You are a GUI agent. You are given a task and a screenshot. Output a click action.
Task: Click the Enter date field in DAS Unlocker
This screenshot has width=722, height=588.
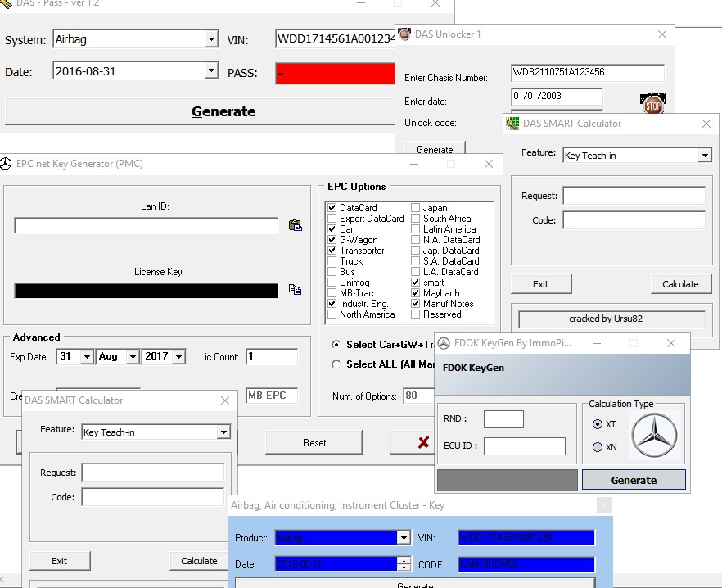557,96
